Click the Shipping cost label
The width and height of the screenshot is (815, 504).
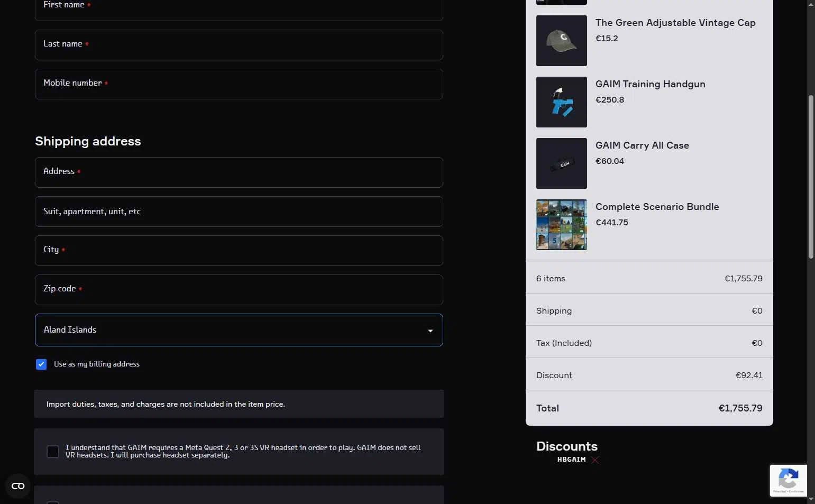pyautogui.click(x=554, y=311)
